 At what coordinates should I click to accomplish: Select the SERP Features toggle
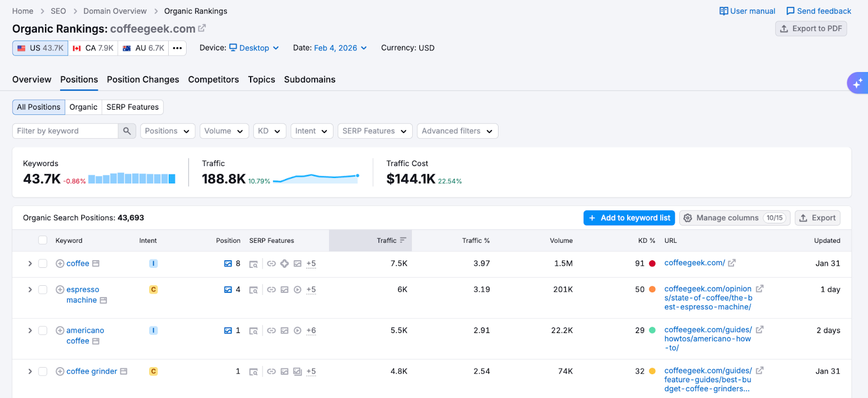point(133,107)
